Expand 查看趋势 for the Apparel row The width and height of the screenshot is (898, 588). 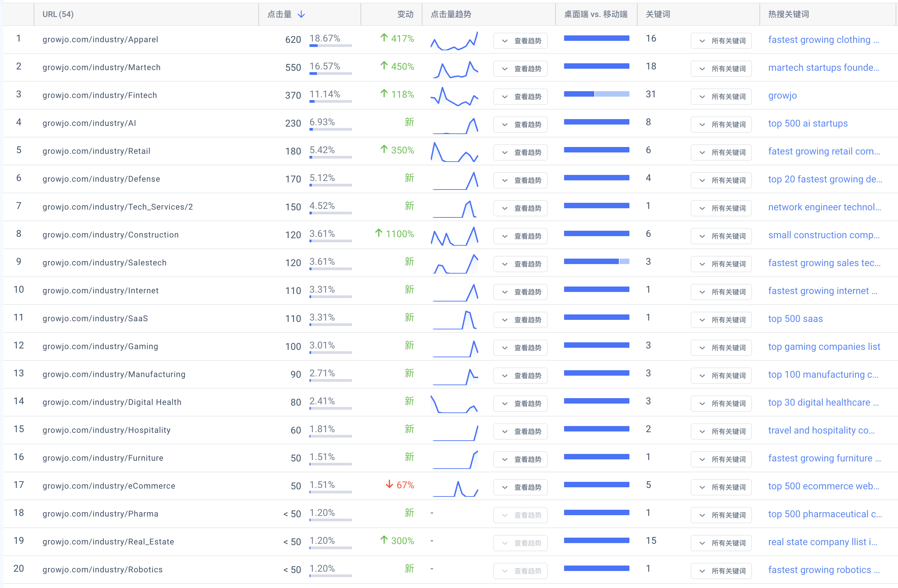coord(520,41)
